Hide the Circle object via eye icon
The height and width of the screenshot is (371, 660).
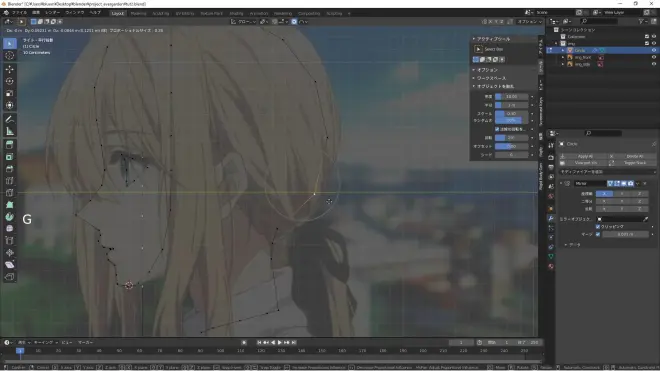coord(654,50)
